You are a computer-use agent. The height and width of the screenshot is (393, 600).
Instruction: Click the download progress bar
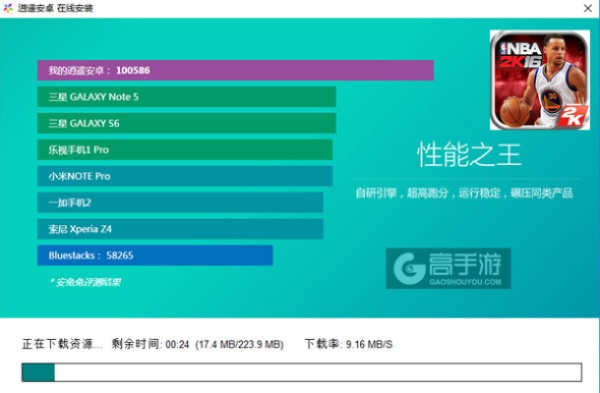click(x=302, y=372)
